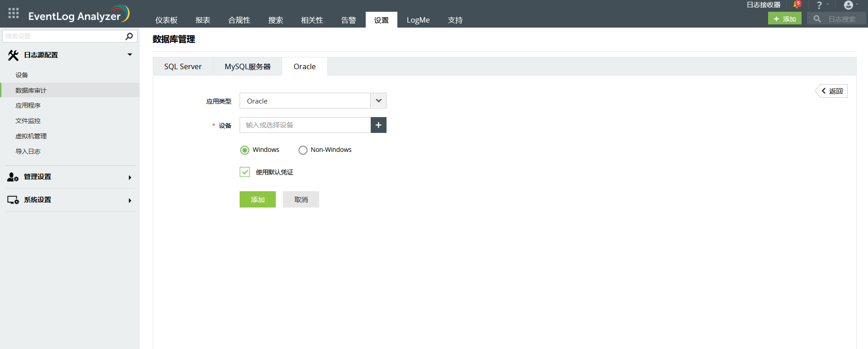Click the 管理设置 user gear icon

(x=13, y=177)
